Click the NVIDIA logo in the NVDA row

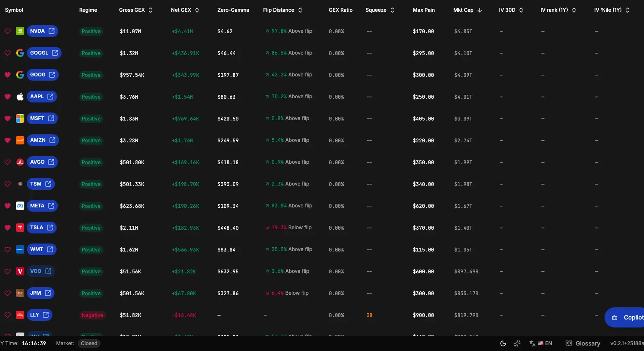(x=20, y=31)
